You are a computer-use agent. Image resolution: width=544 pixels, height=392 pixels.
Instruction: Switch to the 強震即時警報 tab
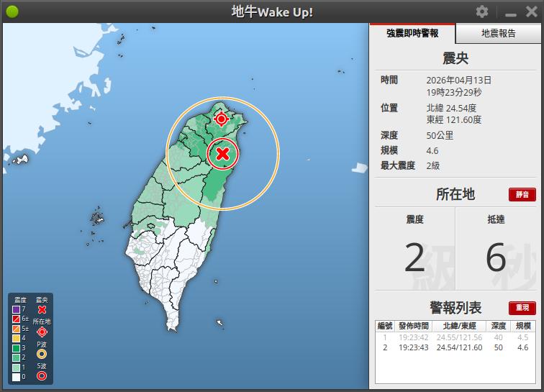tap(412, 33)
